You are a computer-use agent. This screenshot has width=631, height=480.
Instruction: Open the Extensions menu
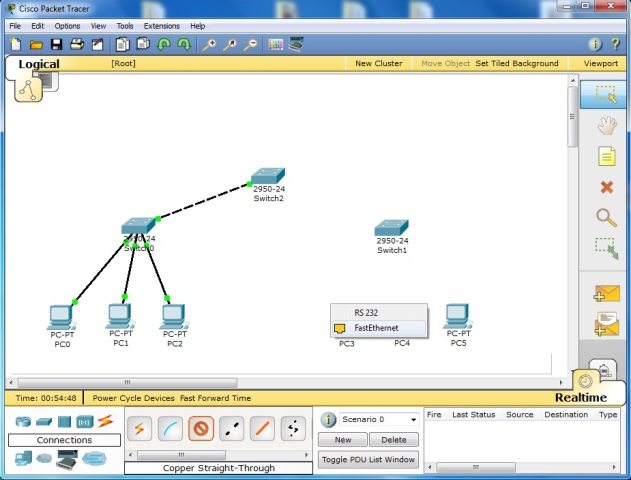[161, 25]
